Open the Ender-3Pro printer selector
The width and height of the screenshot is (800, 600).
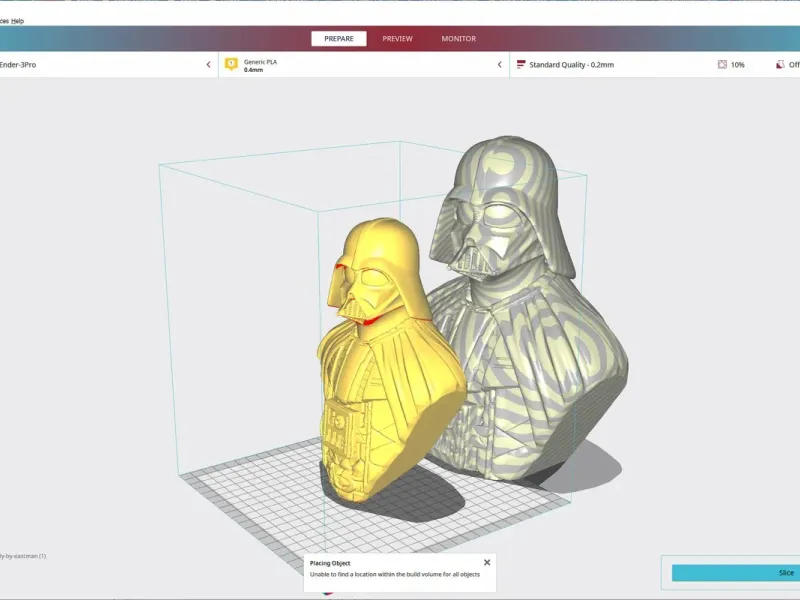point(109,65)
